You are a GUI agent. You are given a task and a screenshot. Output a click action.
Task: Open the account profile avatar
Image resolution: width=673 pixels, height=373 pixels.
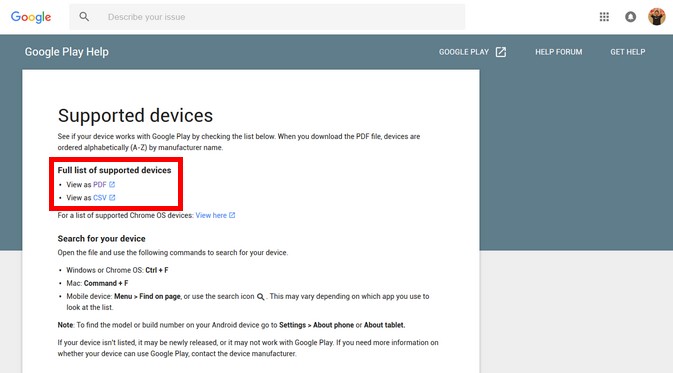click(656, 17)
